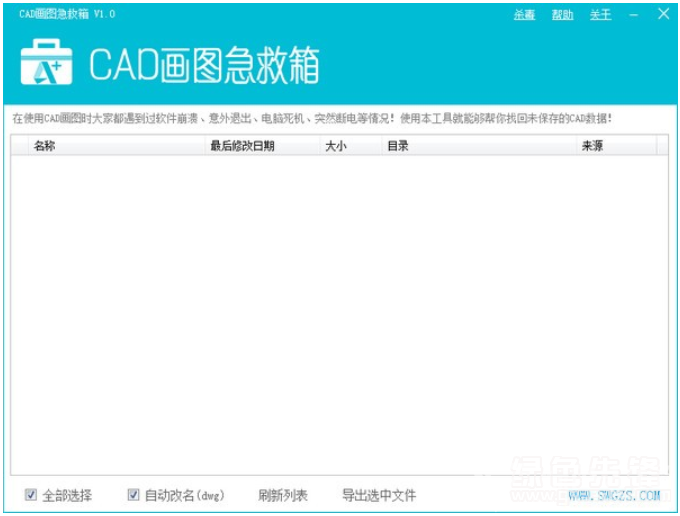
Task: Sort by 名称 column header
Action: (x=116, y=146)
